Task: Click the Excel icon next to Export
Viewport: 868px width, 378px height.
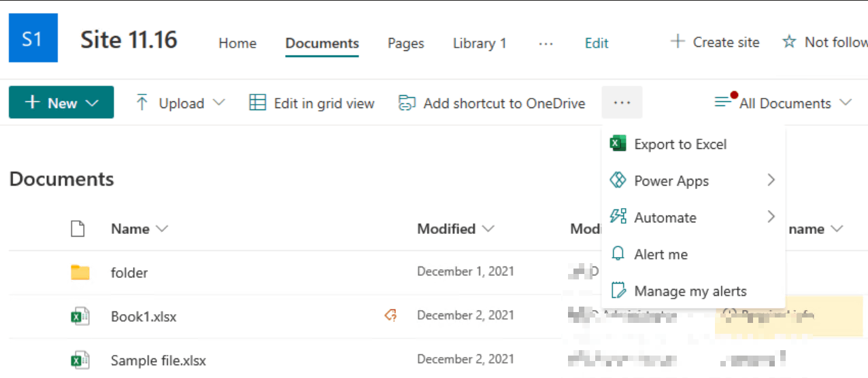Action: click(618, 144)
